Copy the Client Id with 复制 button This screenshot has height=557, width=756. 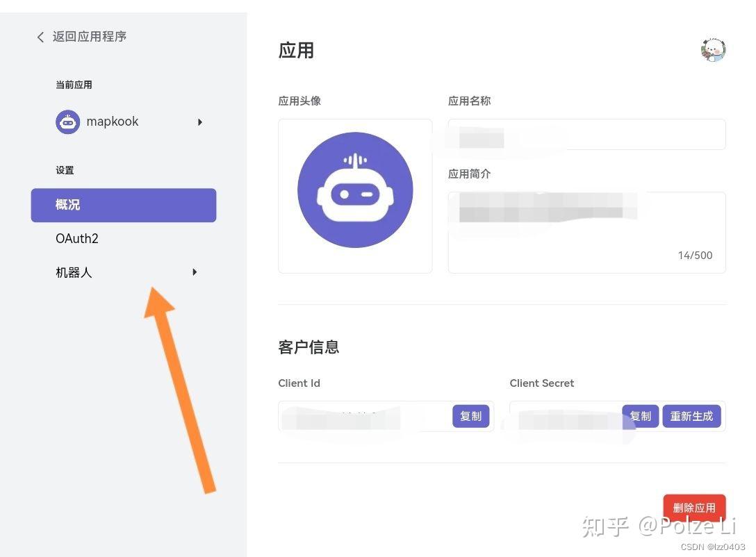[x=471, y=416]
